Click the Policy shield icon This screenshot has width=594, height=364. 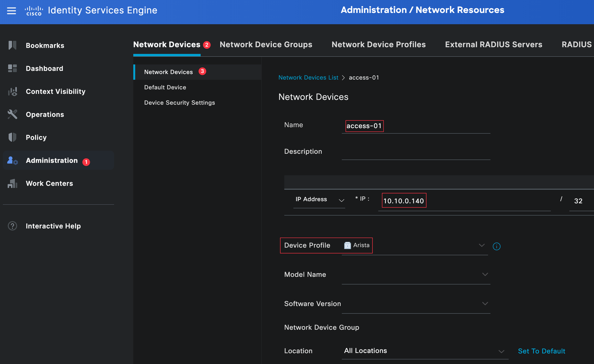[12, 137]
